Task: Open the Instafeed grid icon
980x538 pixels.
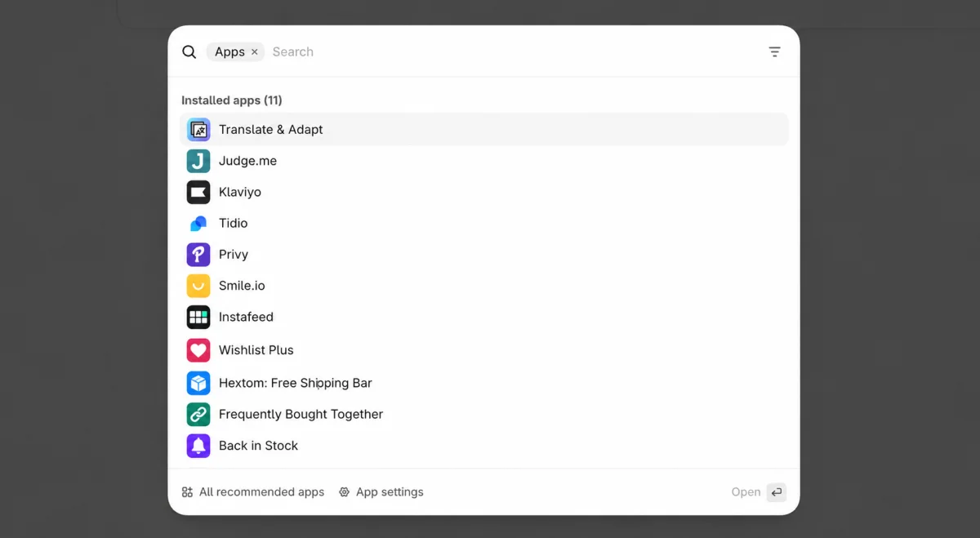Action: (198, 317)
